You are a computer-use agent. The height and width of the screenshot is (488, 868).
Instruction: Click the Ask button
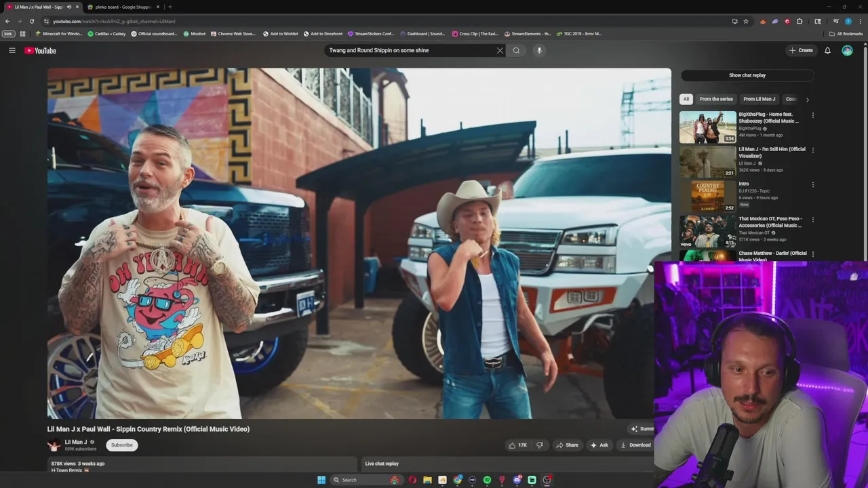pyautogui.click(x=599, y=445)
